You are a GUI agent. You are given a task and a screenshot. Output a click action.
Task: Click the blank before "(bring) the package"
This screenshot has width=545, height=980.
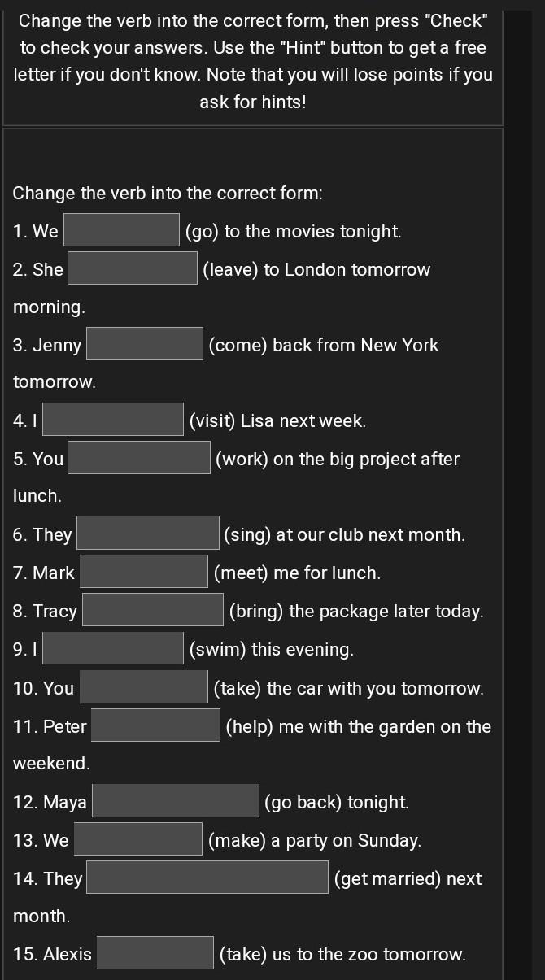pos(153,610)
